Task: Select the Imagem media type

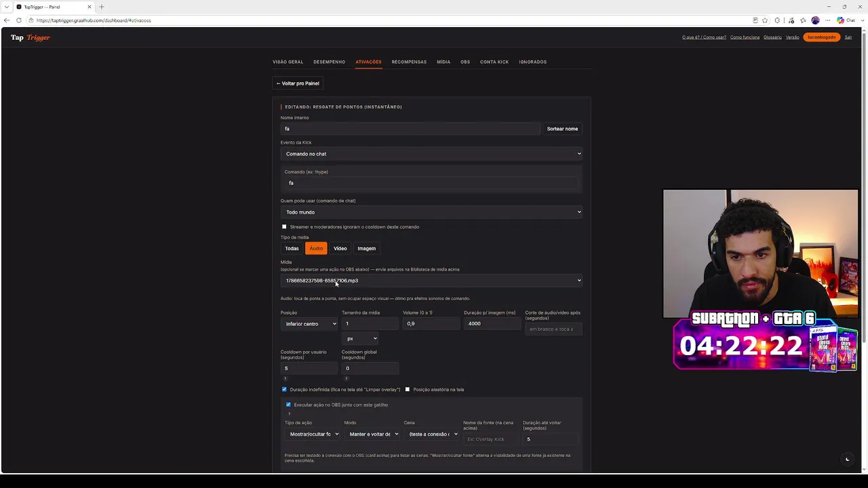Action: (366, 249)
